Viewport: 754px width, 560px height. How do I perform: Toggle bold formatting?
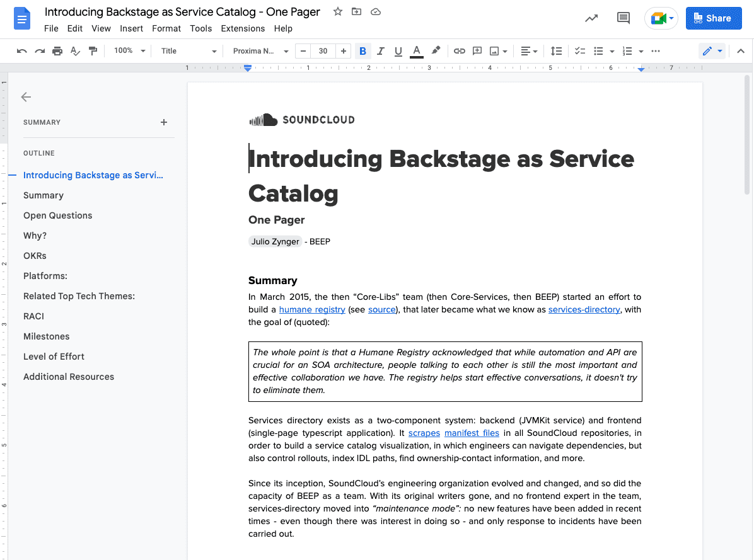(362, 51)
